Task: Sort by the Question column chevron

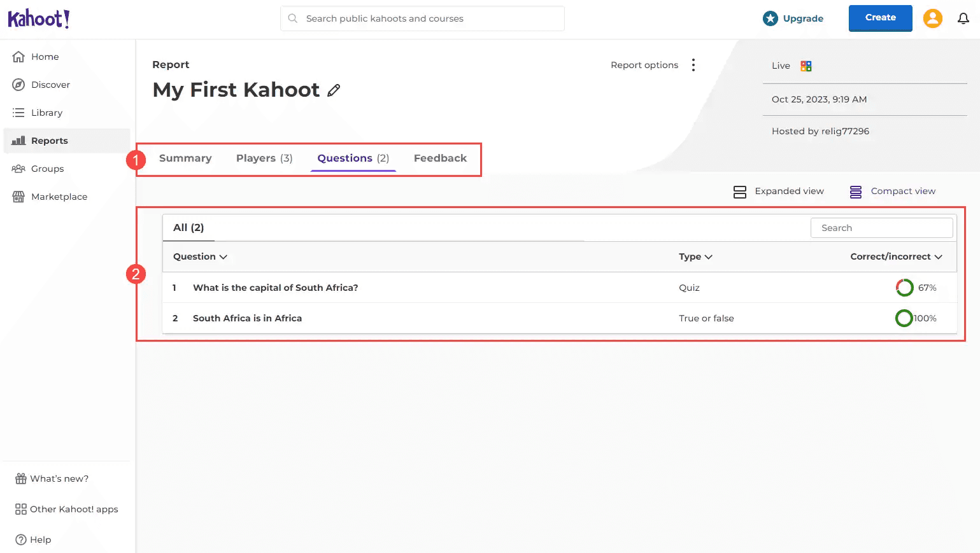Action: point(224,257)
